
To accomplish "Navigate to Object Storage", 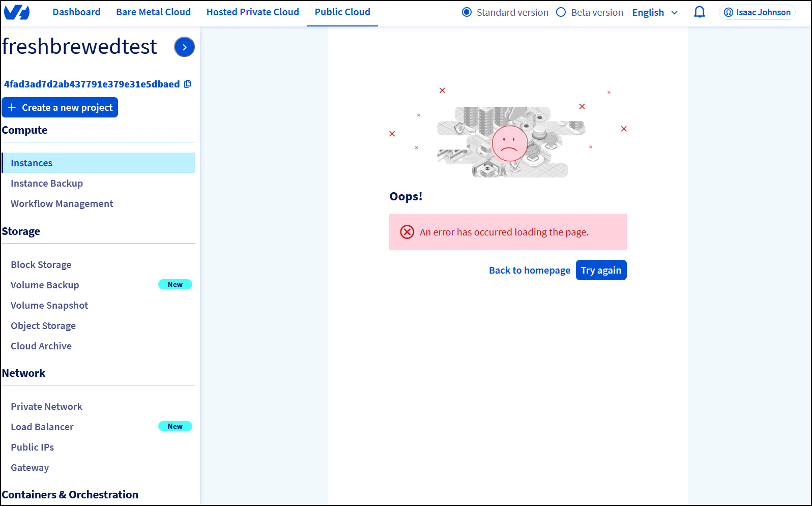I will (x=43, y=325).
